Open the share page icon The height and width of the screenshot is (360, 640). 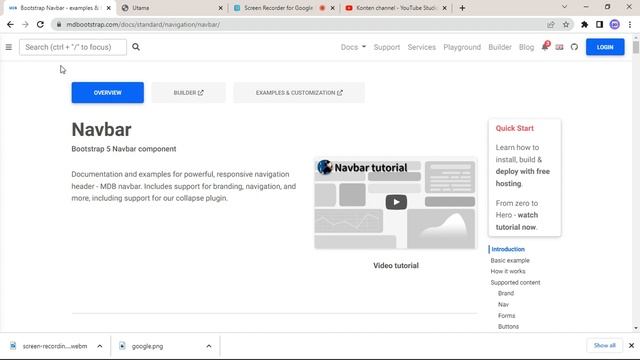[551, 24]
